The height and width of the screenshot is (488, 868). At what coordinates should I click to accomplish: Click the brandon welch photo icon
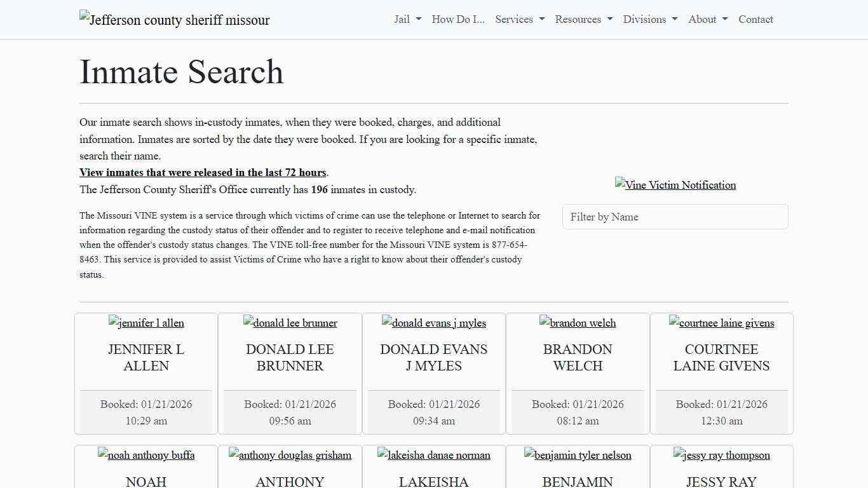click(578, 323)
